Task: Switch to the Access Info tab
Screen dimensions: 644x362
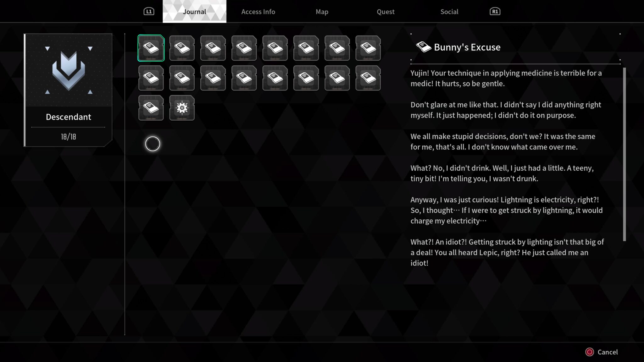Action: coord(258,12)
